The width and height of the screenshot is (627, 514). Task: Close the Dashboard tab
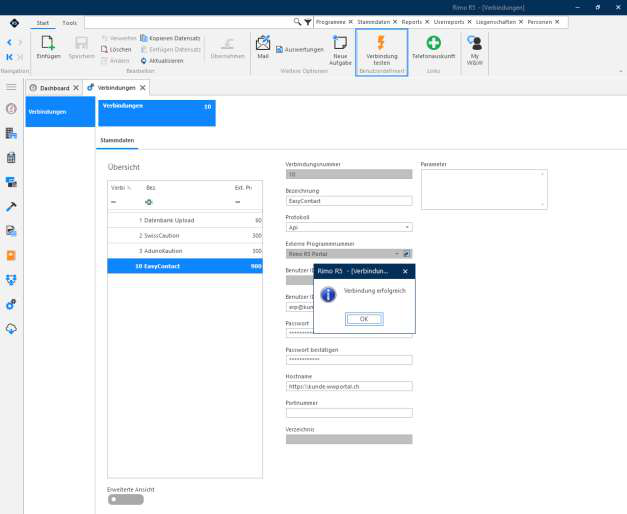(76, 88)
